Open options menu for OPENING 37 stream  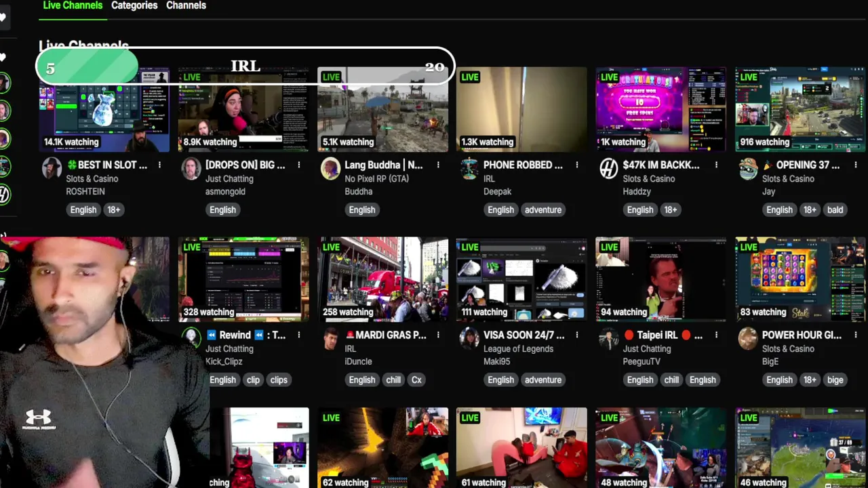[856, 165]
